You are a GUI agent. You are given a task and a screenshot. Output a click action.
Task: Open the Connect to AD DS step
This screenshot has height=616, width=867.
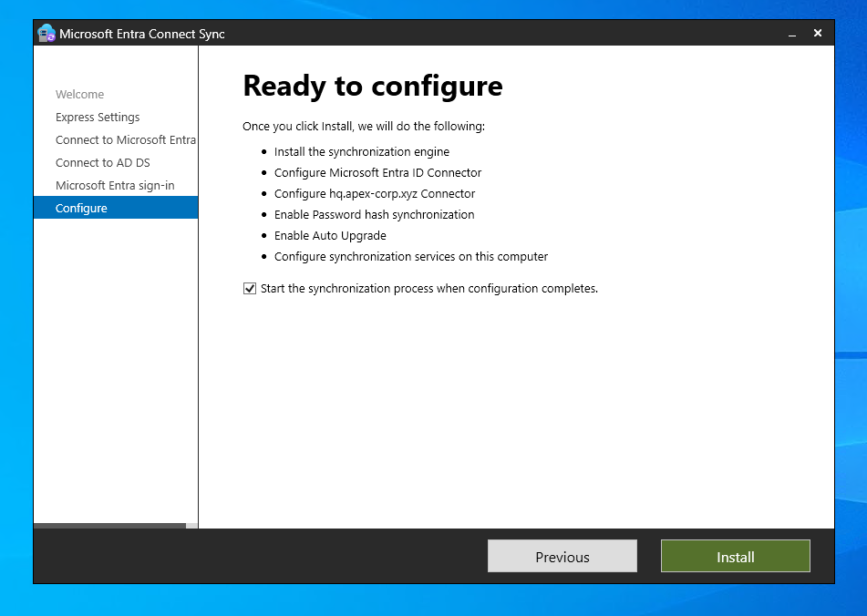[102, 162]
